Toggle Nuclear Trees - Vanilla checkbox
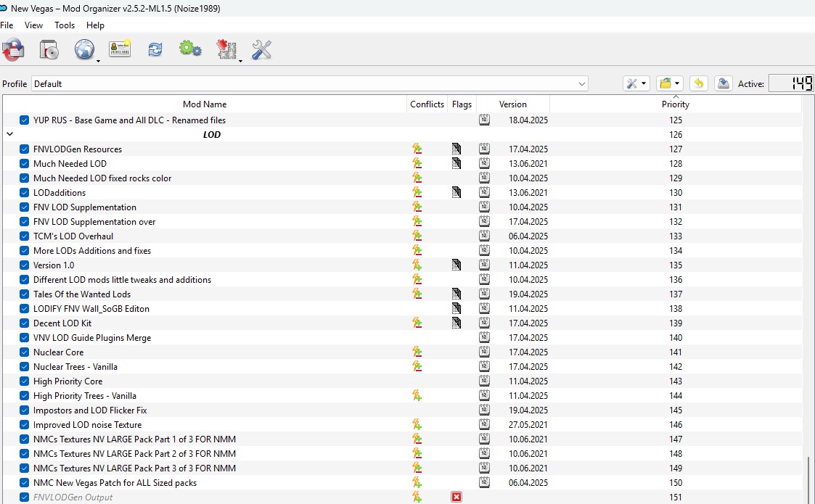Screen dimensions: 815x504 (x=25, y=367)
